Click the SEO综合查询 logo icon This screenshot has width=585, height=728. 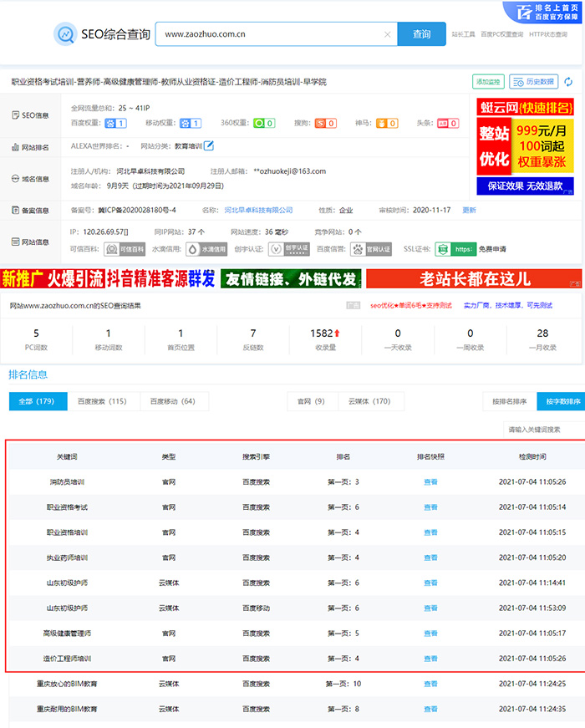click(x=65, y=34)
